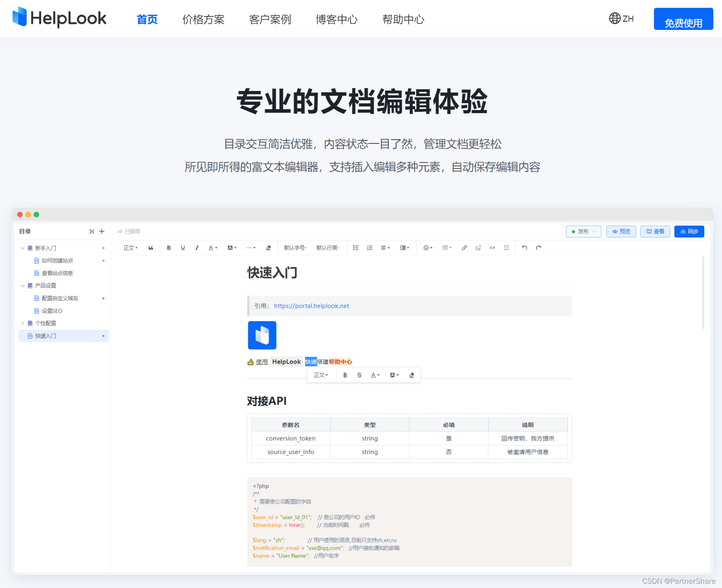Click the 快速入门 document title

pyautogui.click(x=272, y=273)
